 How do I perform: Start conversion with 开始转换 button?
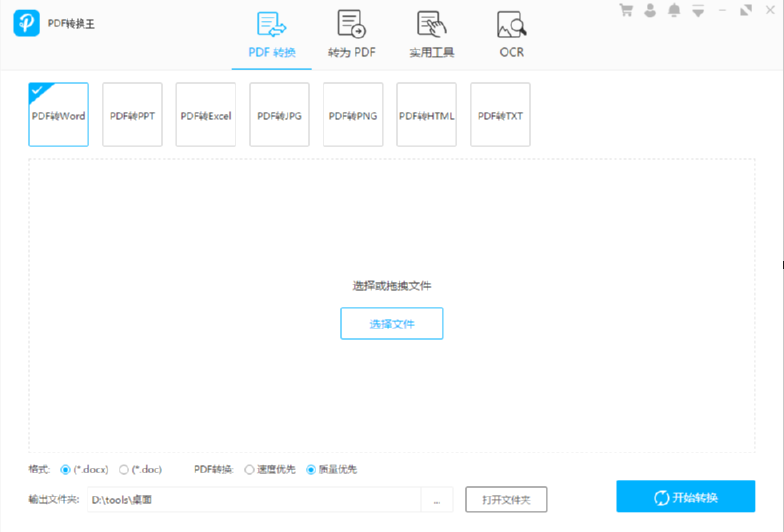click(x=686, y=496)
